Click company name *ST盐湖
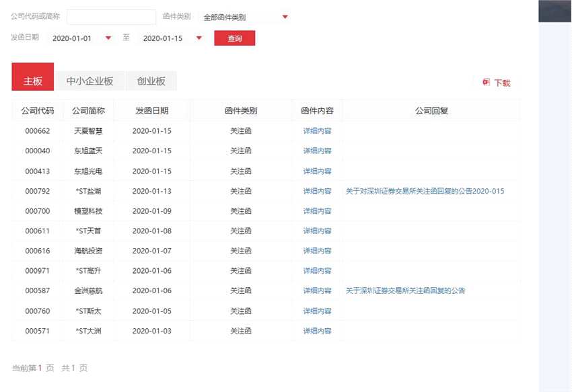The width and height of the screenshot is (572, 392). [x=88, y=191]
